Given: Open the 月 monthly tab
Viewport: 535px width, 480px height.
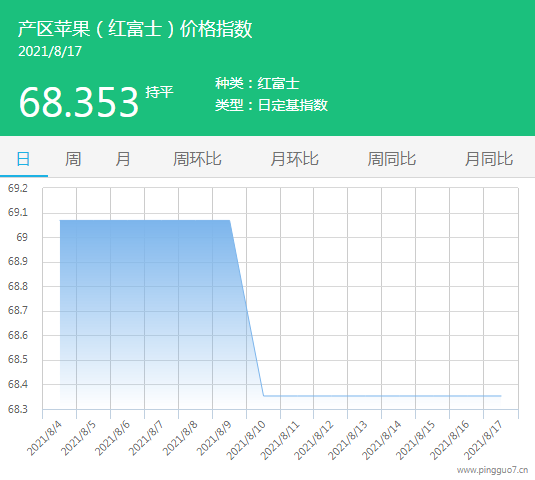Looking at the screenshot, I should (123, 159).
